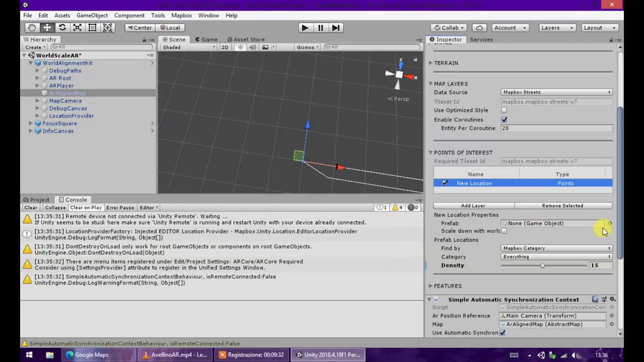Viewport: 644px width, 362px height.
Task: Click Prefab object picker circle
Action: pos(610,223)
